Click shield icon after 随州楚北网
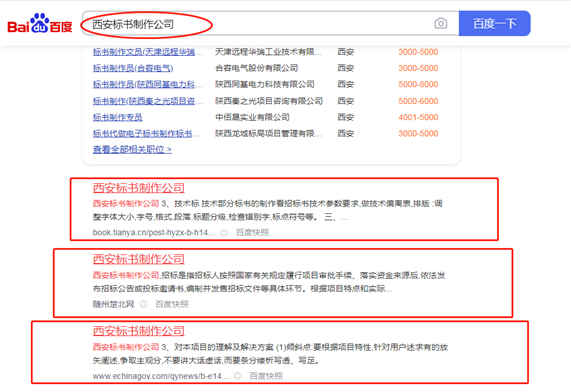571x392 pixels. point(143,304)
